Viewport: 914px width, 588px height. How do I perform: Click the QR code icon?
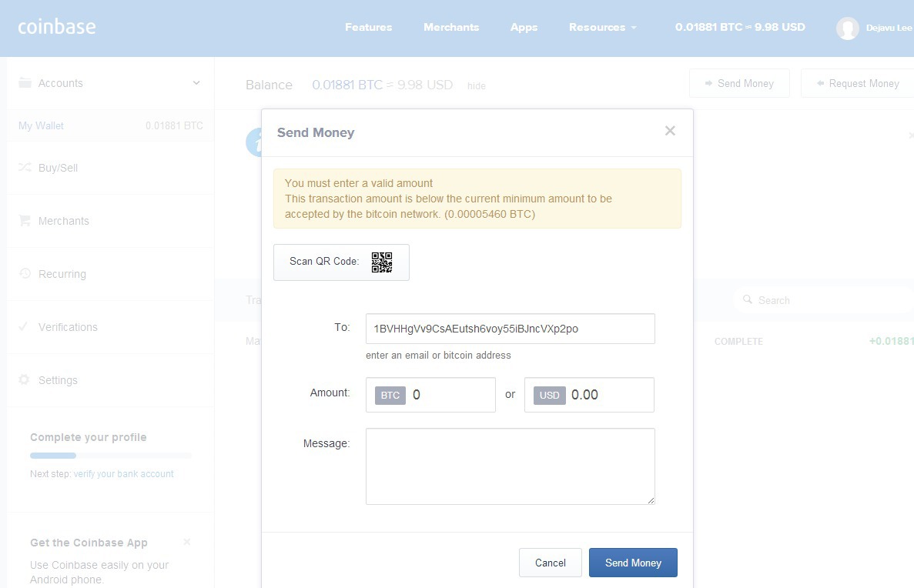tap(382, 262)
